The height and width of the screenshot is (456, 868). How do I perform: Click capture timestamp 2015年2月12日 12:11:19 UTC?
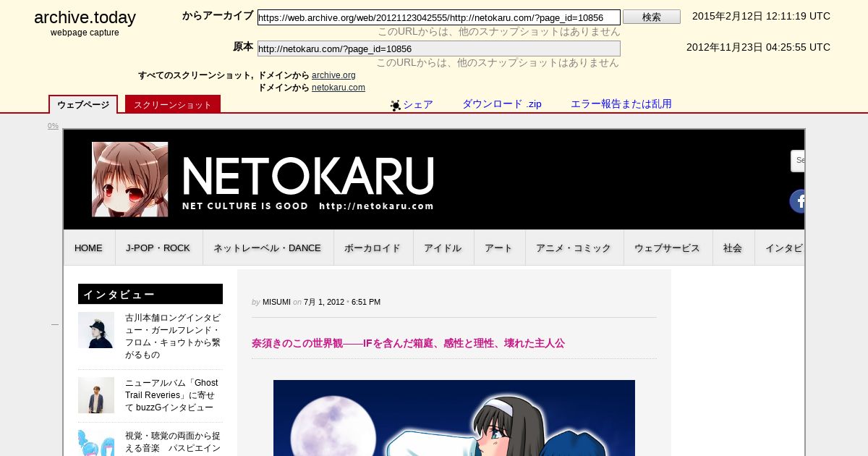(761, 16)
